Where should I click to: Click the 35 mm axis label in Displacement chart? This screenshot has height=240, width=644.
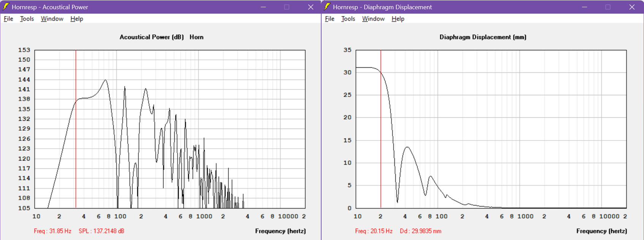click(347, 50)
